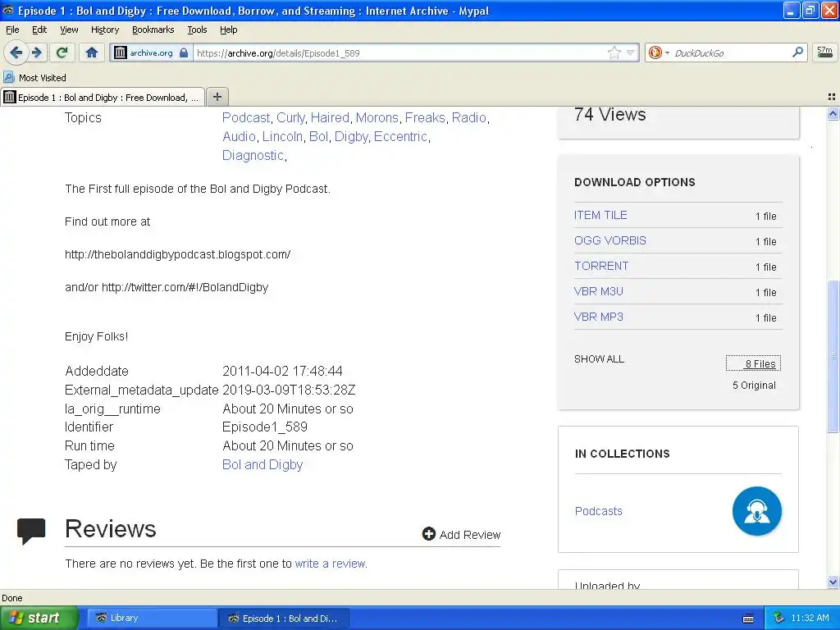This screenshot has width=840, height=630.
Task: Reload the current page
Action: [x=62, y=52]
